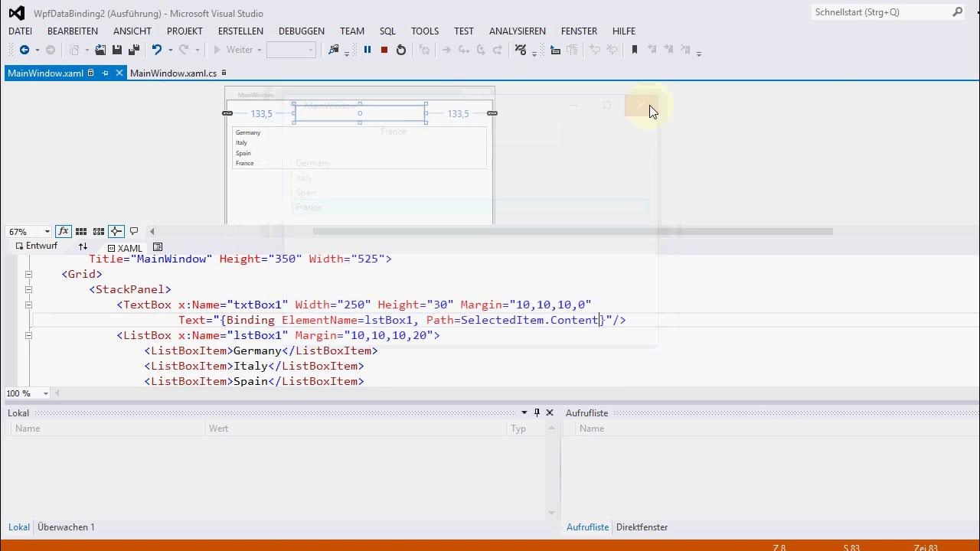Click Germany in the designer ListBox preview
The height and width of the screenshot is (551, 980).
pyautogui.click(x=248, y=132)
